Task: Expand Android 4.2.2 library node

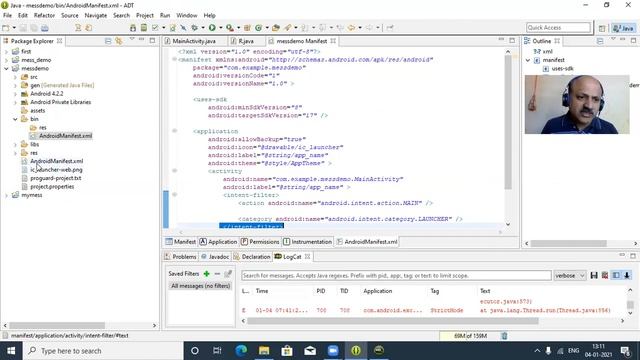Action: click(x=16, y=94)
